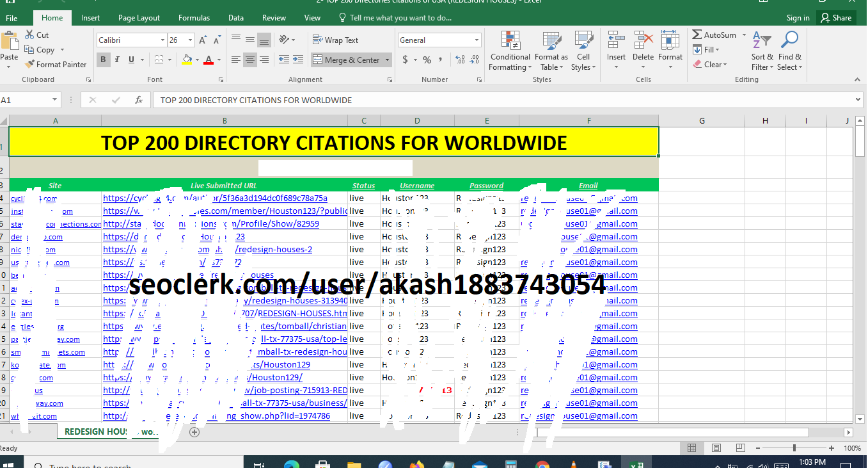
Task: Click the yellow fill color button
Action: click(x=186, y=60)
